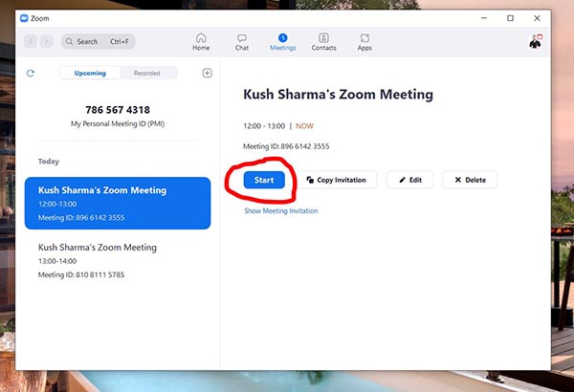Select the 12:00-13:00 meeting in list
This screenshot has width=574, height=392.
click(118, 203)
